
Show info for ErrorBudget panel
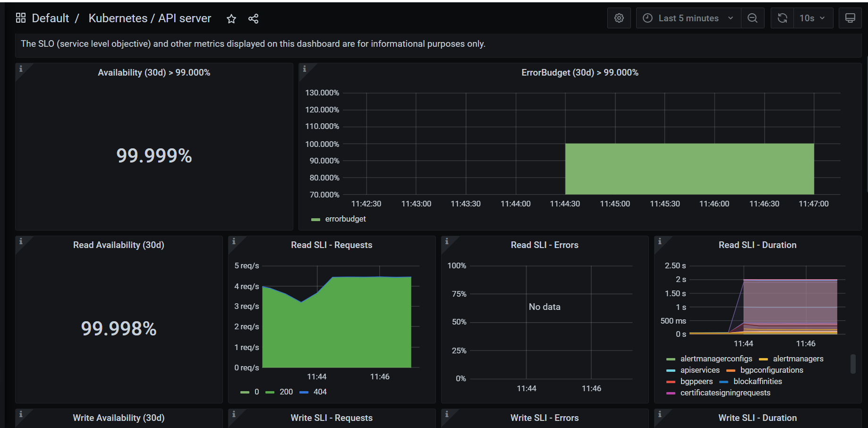point(305,69)
